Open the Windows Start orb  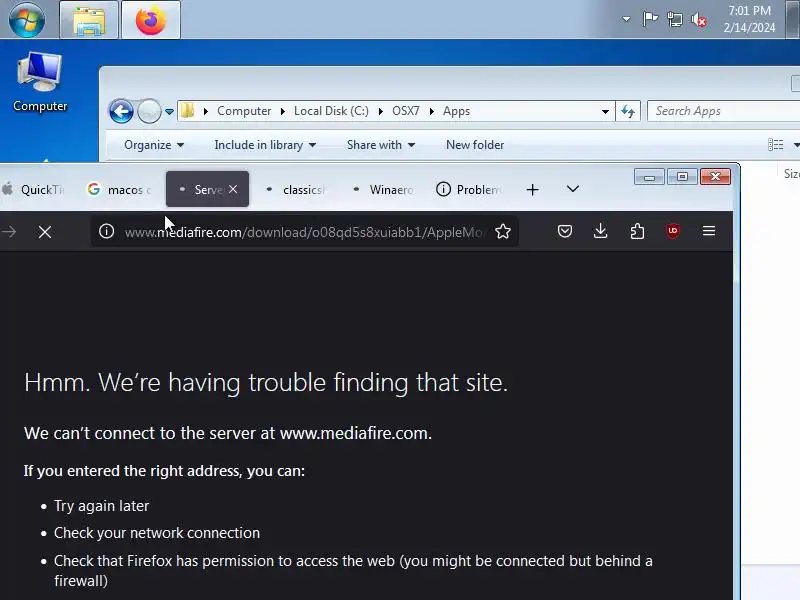pos(27,20)
